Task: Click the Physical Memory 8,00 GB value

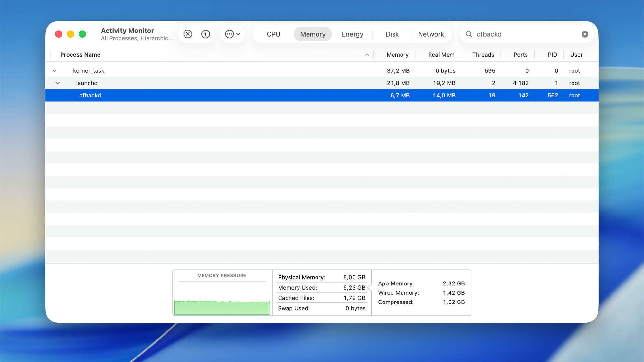Action: click(354, 277)
